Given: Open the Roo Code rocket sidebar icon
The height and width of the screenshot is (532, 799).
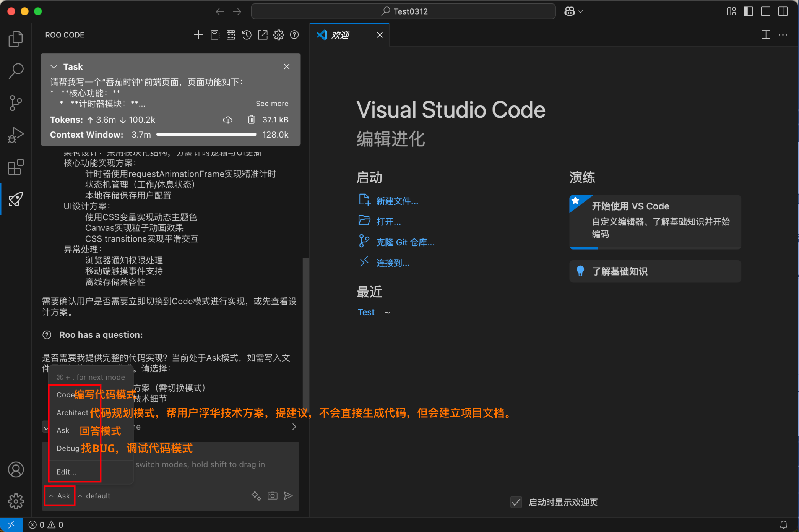Looking at the screenshot, I should (16, 199).
